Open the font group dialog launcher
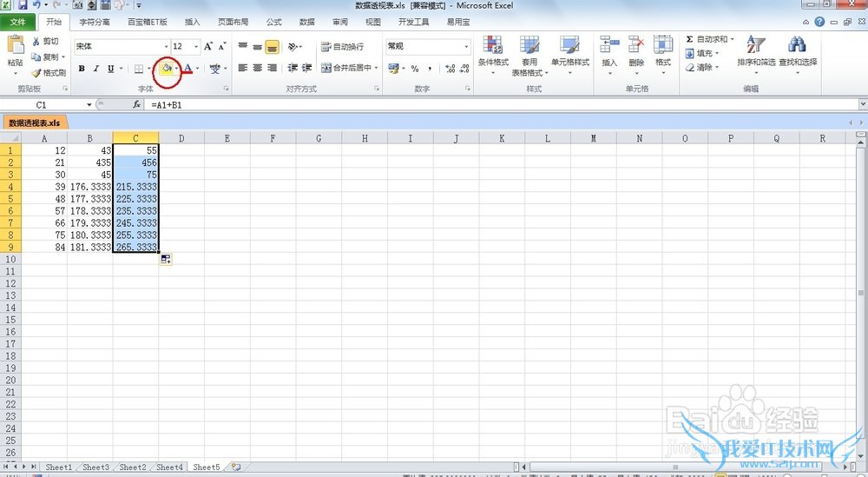Viewport: 868px width, 477px height. (x=226, y=89)
